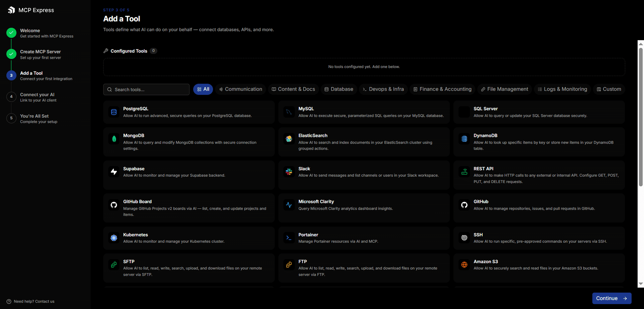
Task: Click the ElasticSearch logo icon
Action: point(289,139)
